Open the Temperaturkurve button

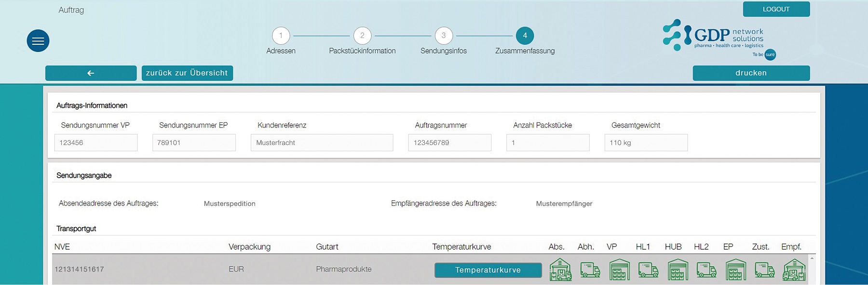pyautogui.click(x=488, y=270)
